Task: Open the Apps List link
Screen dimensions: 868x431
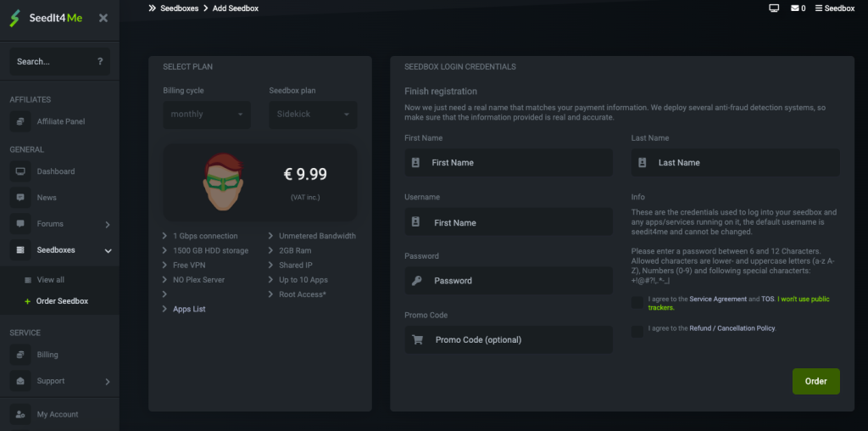Action: (x=189, y=309)
